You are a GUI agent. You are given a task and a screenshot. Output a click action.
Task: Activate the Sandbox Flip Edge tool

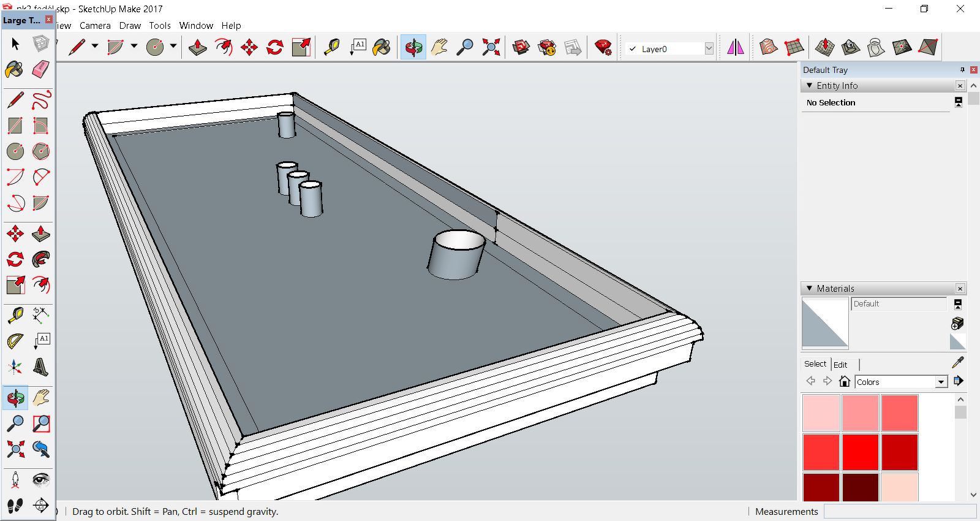click(928, 47)
